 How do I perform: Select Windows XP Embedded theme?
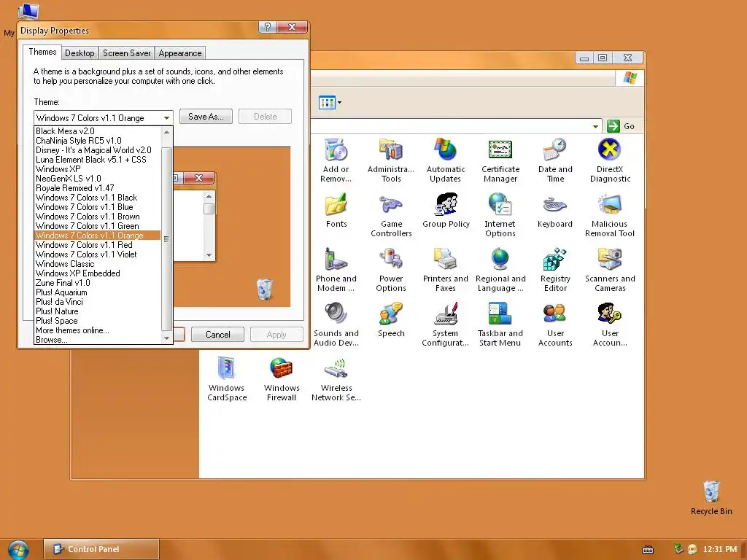(x=98, y=273)
